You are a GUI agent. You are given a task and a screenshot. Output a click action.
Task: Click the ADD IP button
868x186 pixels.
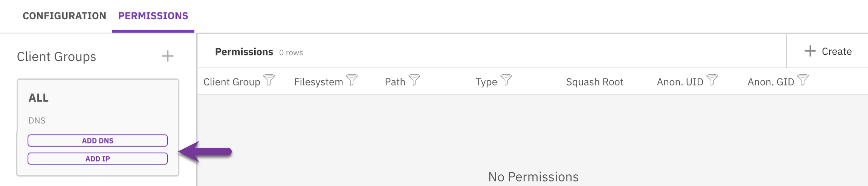tap(98, 159)
